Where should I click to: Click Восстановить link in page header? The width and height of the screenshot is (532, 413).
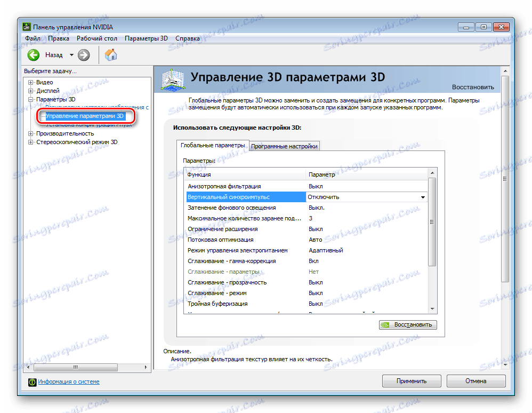click(x=473, y=87)
